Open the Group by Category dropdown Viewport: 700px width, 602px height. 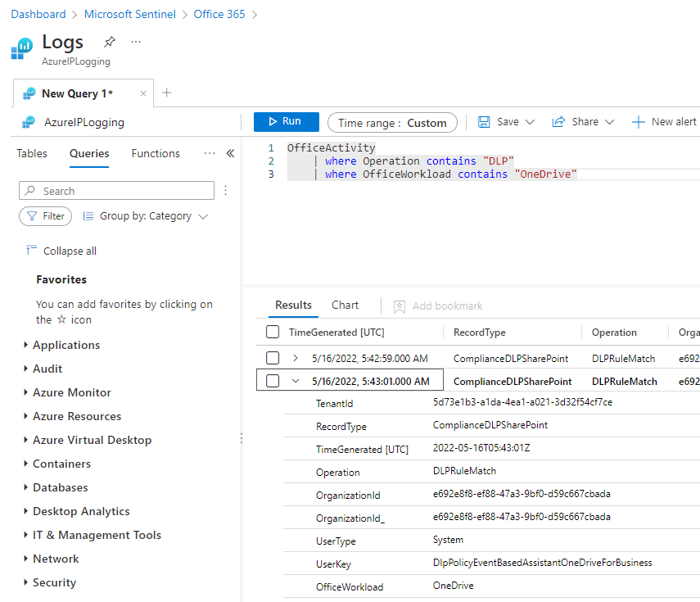tap(146, 216)
